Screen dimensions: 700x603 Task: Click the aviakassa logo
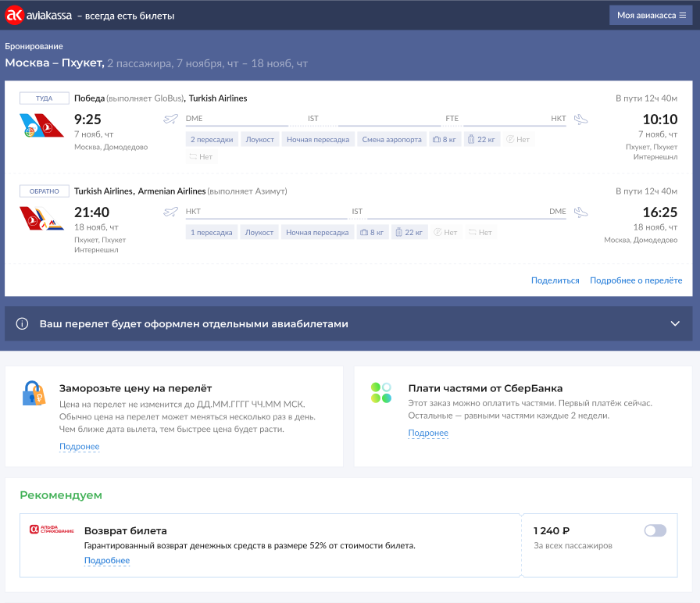[38, 15]
